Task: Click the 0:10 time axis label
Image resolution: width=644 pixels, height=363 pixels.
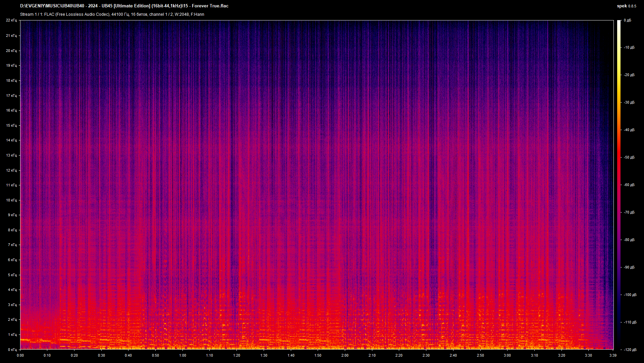Action: 47,355
